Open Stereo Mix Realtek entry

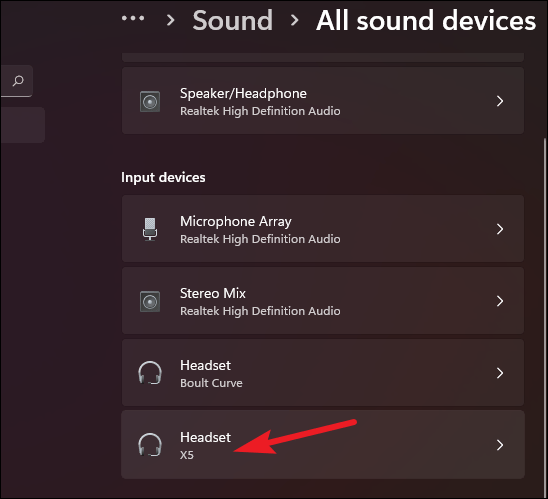[323, 301]
